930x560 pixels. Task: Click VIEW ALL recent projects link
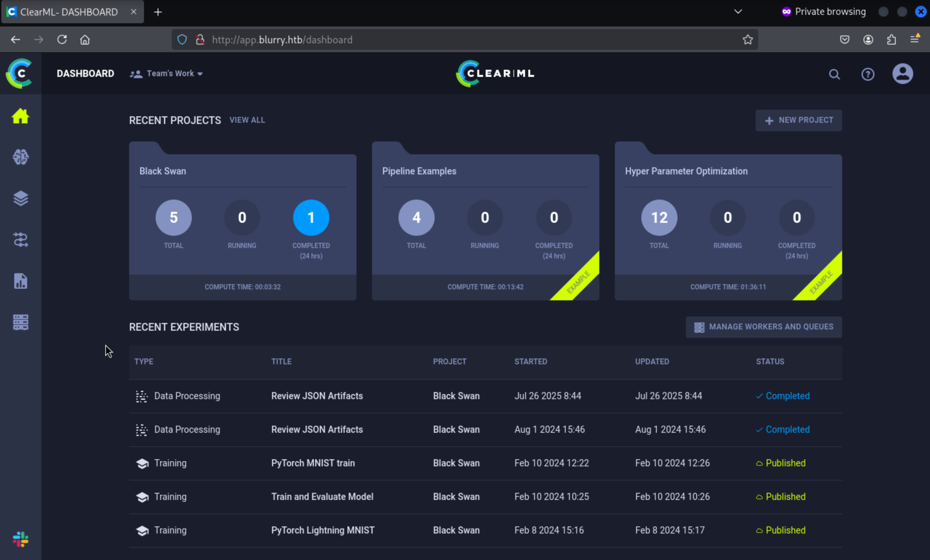click(x=247, y=120)
